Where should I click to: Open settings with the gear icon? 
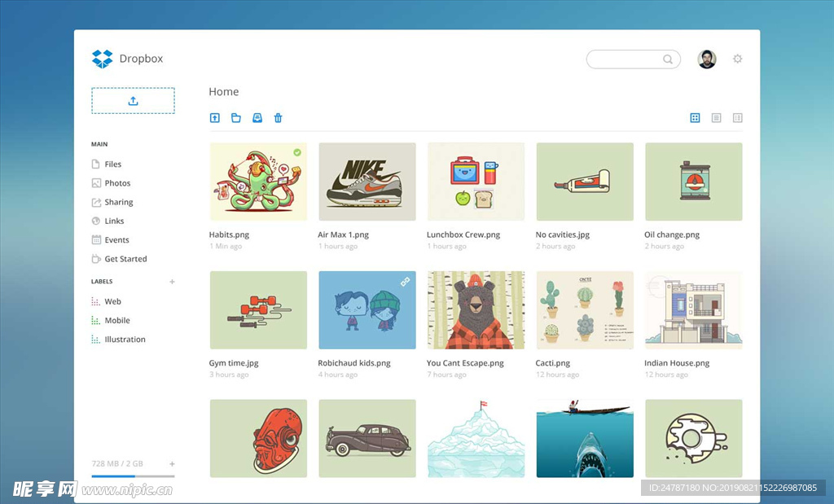tap(737, 59)
